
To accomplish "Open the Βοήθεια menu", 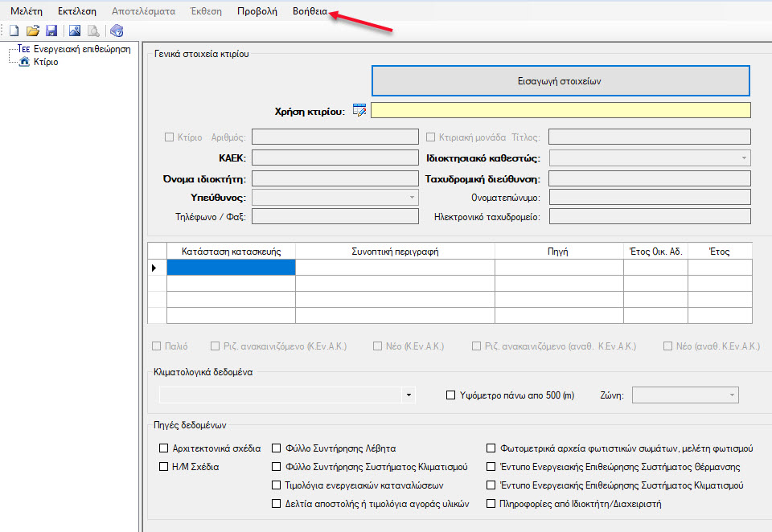I will [x=310, y=11].
